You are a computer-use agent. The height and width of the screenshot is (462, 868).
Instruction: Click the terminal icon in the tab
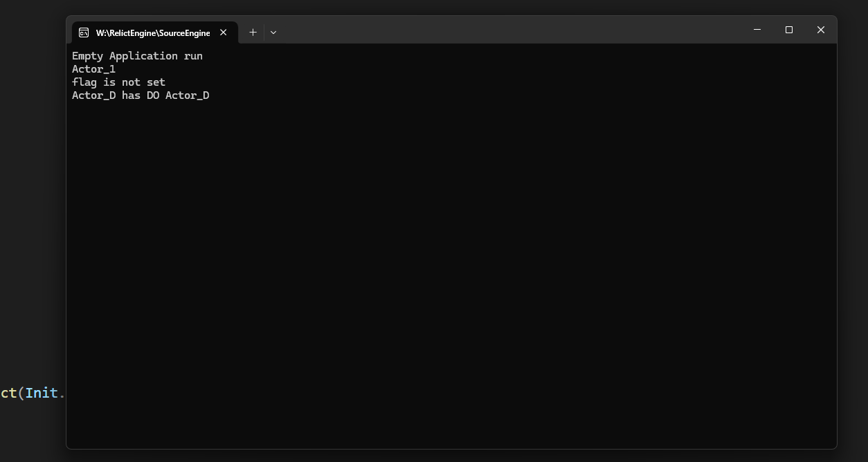84,33
